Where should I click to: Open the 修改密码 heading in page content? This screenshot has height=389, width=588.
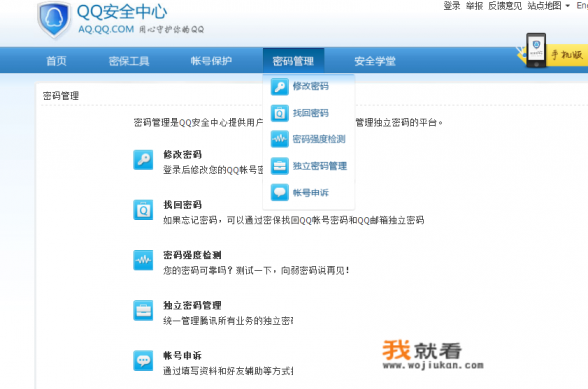(182, 155)
